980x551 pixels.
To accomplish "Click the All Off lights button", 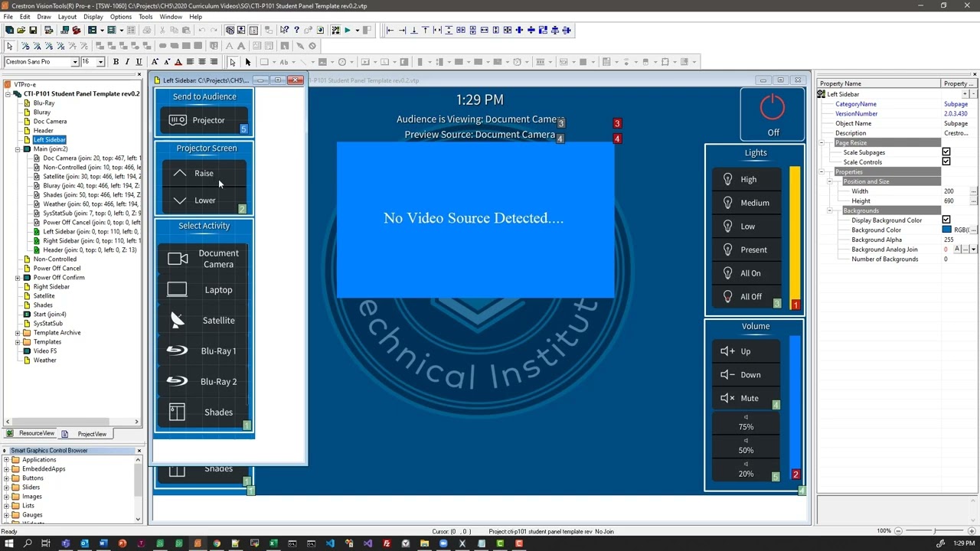I will coord(746,296).
